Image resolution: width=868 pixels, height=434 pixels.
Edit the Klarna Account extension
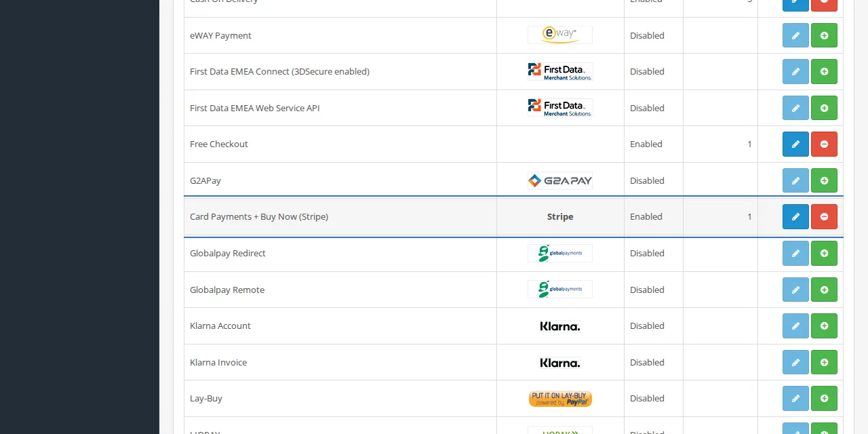[x=795, y=325]
